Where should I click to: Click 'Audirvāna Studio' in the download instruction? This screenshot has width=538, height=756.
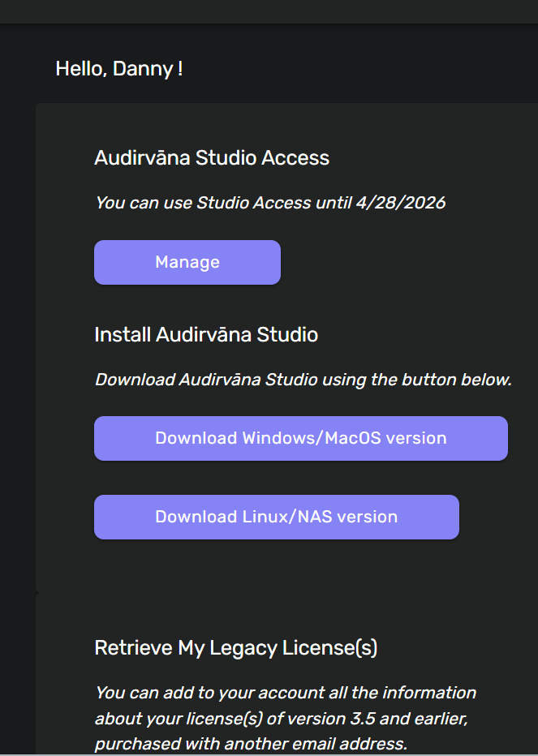[248, 380]
